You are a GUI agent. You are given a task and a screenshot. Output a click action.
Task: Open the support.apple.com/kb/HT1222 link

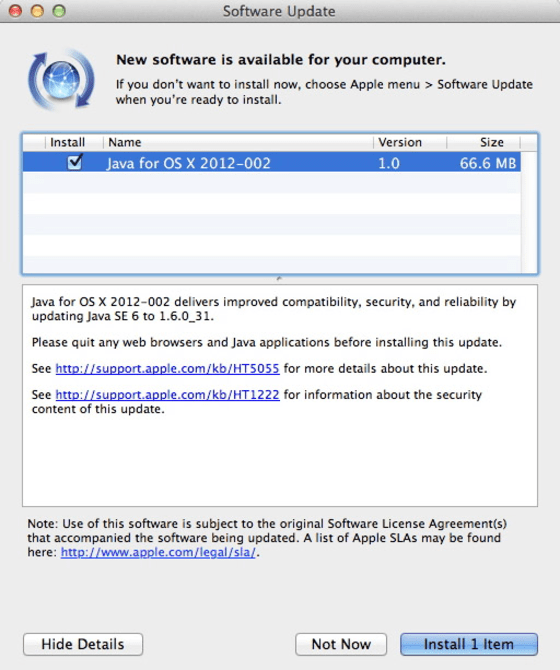(x=167, y=394)
